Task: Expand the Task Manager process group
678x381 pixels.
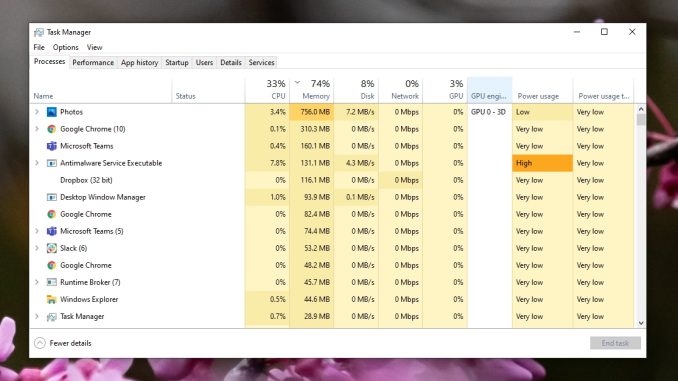Action: (x=37, y=317)
